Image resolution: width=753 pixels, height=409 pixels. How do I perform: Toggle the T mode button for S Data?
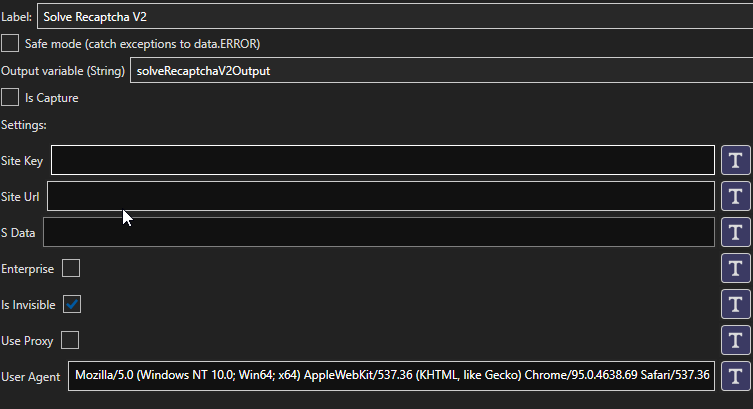coord(736,232)
